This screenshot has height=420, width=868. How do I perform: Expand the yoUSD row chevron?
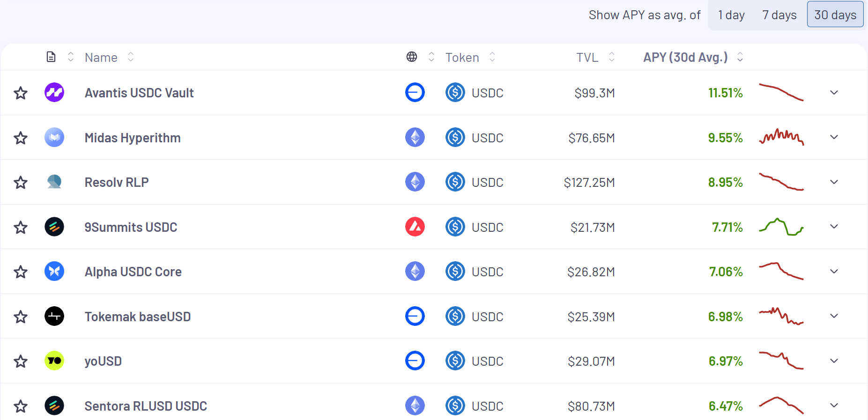coord(834,361)
